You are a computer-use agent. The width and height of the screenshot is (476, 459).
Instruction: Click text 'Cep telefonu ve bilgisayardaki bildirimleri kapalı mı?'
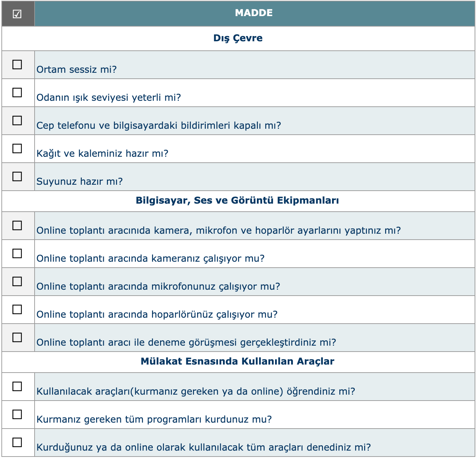pos(159,126)
